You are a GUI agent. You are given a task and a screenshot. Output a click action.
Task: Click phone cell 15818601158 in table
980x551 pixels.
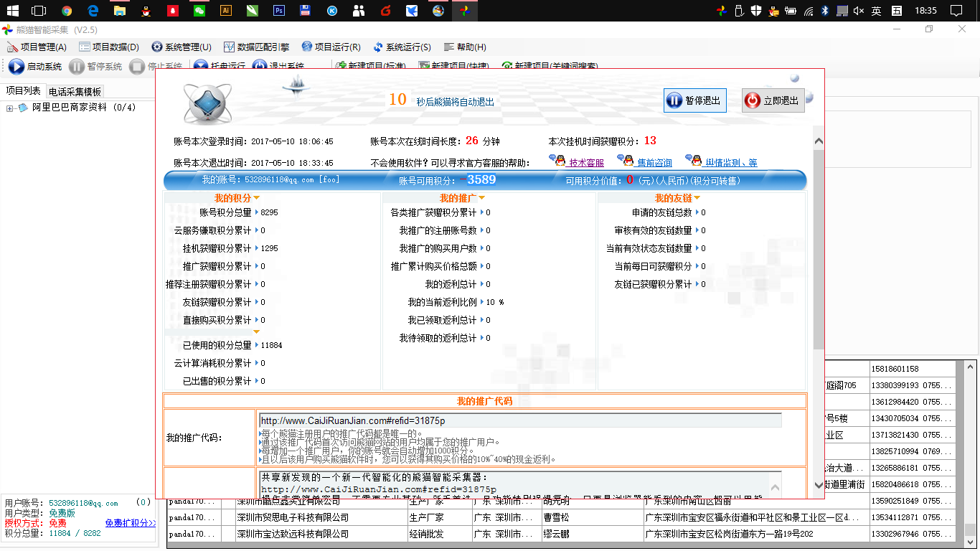tap(913, 369)
